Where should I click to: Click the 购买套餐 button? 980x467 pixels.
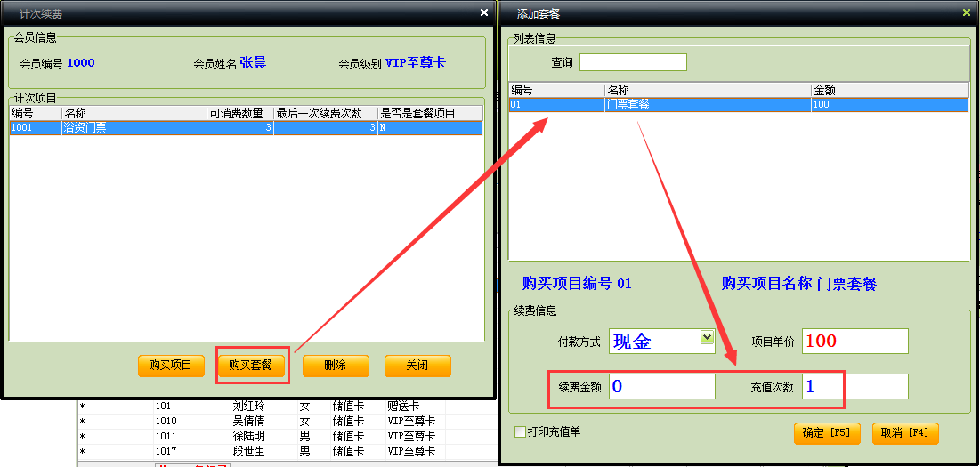pos(251,366)
